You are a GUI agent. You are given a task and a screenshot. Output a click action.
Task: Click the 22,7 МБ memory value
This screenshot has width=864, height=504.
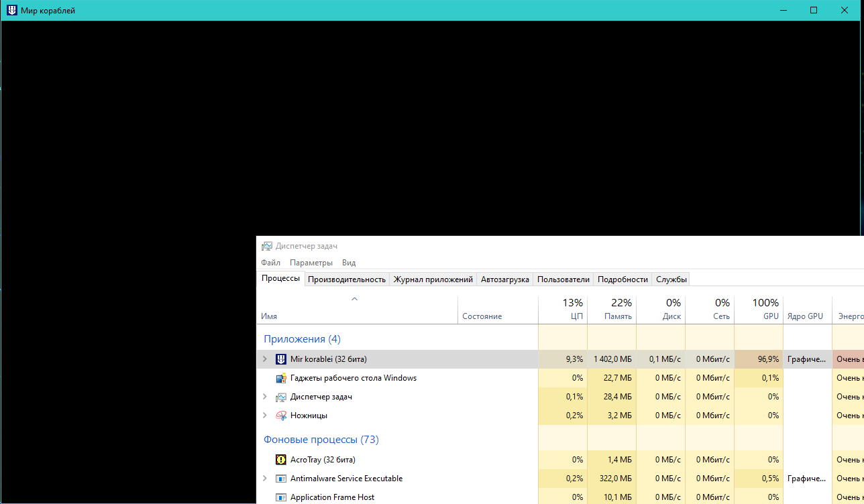click(x=618, y=378)
